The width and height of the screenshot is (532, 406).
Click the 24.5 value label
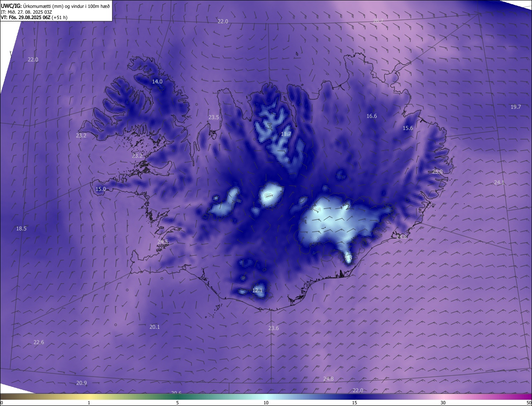(x=163, y=242)
